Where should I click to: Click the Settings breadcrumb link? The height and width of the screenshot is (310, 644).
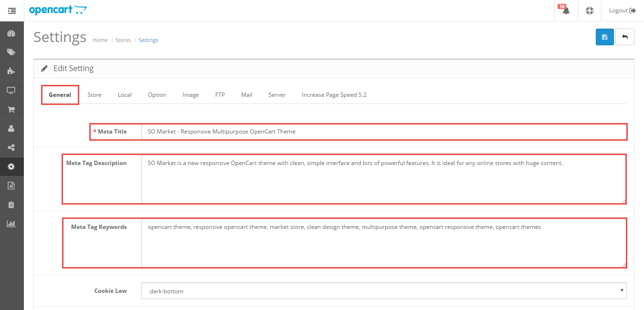coord(148,40)
